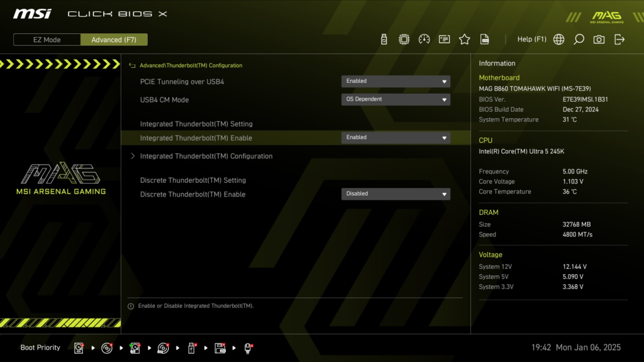The height and width of the screenshot is (362, 644).
Task: Open the USB4 CM Mode dropdown
Action: pos(395,99)
